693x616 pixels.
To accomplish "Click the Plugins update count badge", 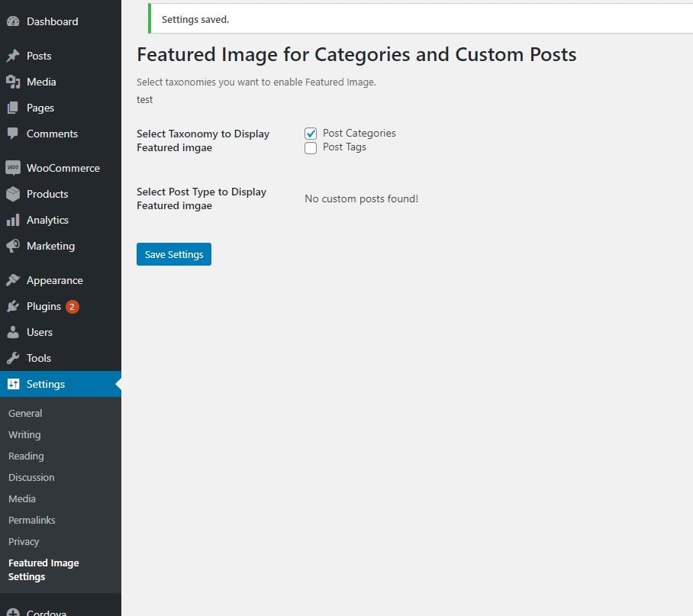I will tap(72, 307).
